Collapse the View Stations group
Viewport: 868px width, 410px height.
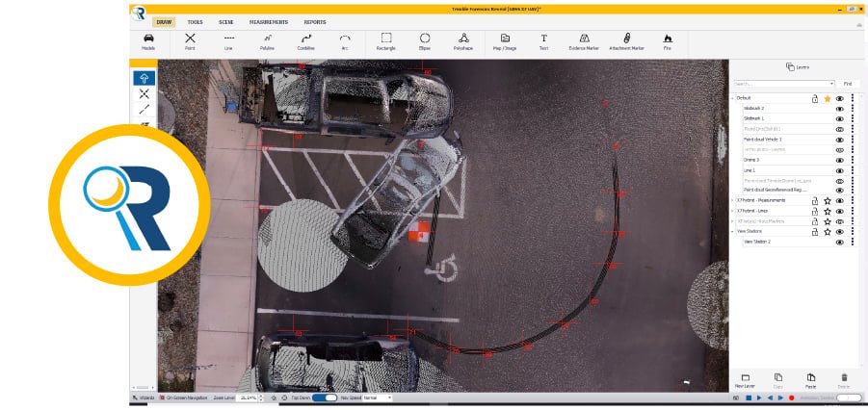click(x=733, y=232)
